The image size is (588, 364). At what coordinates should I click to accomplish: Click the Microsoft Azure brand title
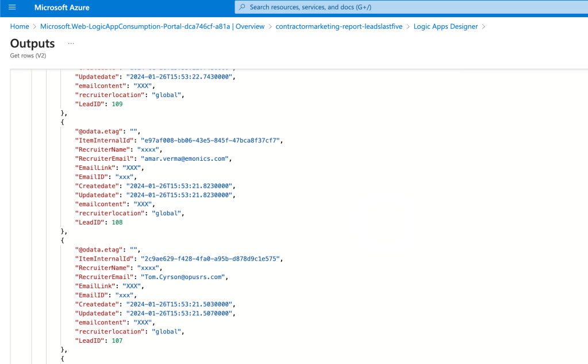coord(62,7)
